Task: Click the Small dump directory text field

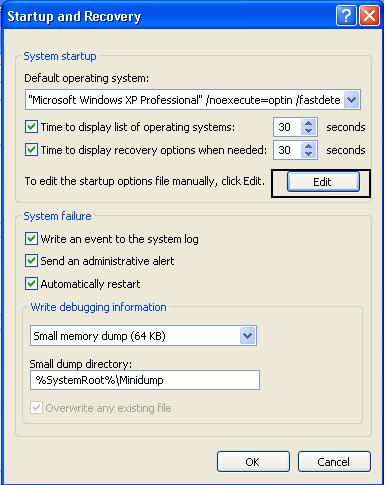Action: pos(145,380)
